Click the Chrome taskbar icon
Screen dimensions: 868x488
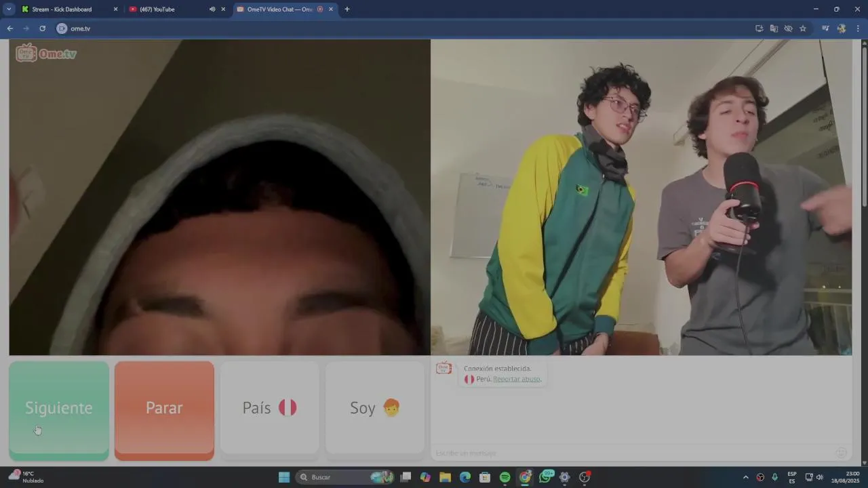tap(525, 477)
